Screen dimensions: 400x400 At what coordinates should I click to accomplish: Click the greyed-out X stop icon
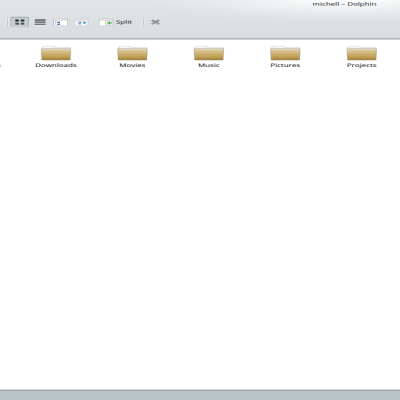(x=155, y=22)
